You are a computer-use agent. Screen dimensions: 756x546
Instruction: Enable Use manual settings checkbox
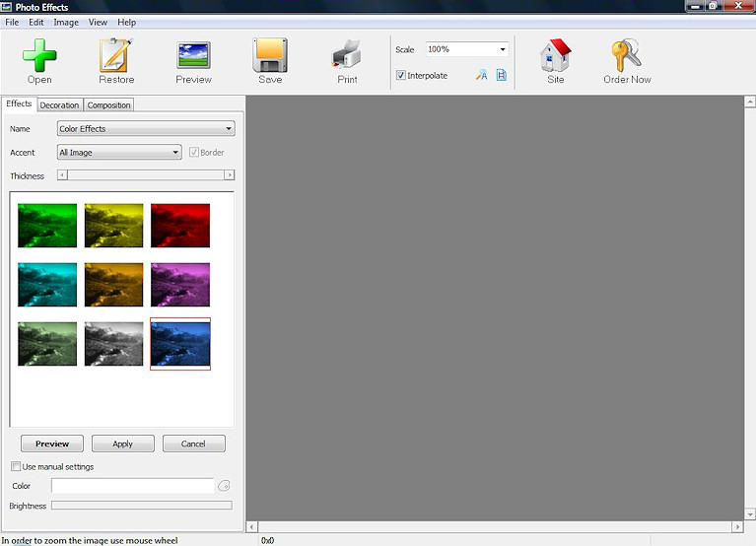click(x=16, y=466)
